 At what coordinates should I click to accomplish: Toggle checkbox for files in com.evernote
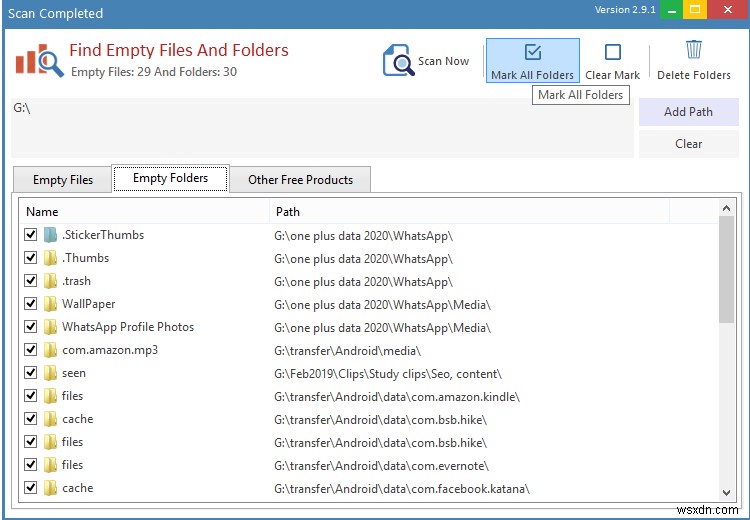click(x=31, y=464)
